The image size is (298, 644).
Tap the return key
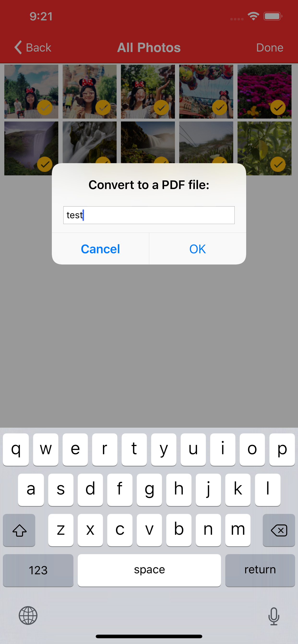[x=260, y=570]
